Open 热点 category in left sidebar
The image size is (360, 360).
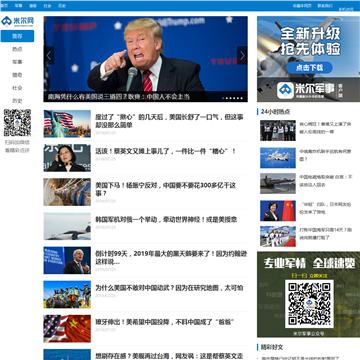[x=17, y=49]
